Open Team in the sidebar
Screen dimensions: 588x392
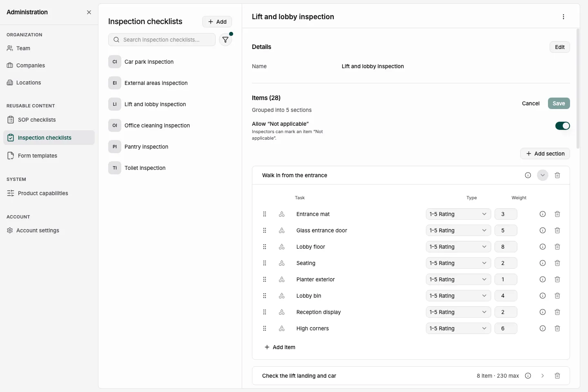[x=49, y=48]
